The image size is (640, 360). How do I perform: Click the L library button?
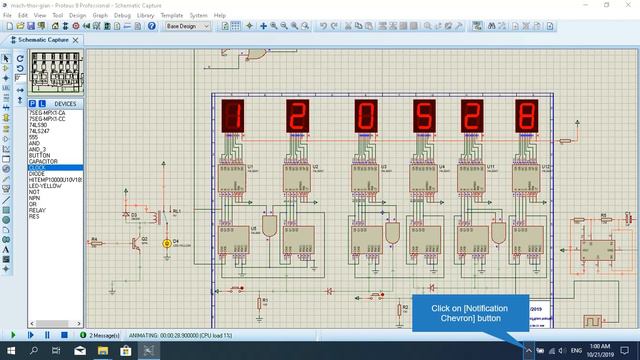(41, 104)
